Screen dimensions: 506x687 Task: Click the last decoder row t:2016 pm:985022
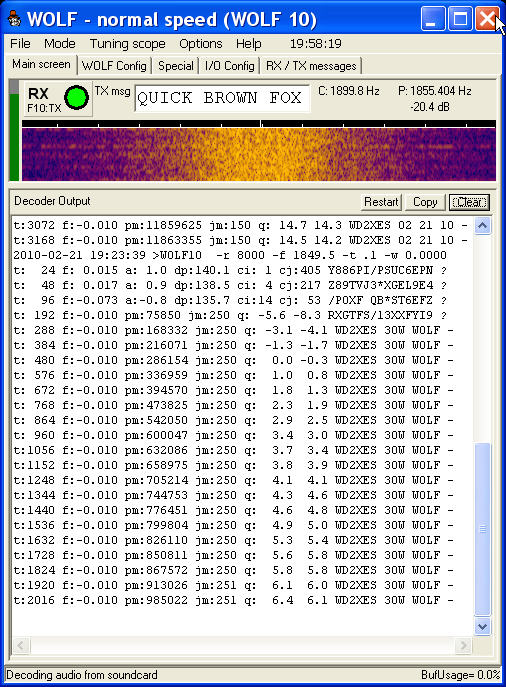tap(233, 600)
